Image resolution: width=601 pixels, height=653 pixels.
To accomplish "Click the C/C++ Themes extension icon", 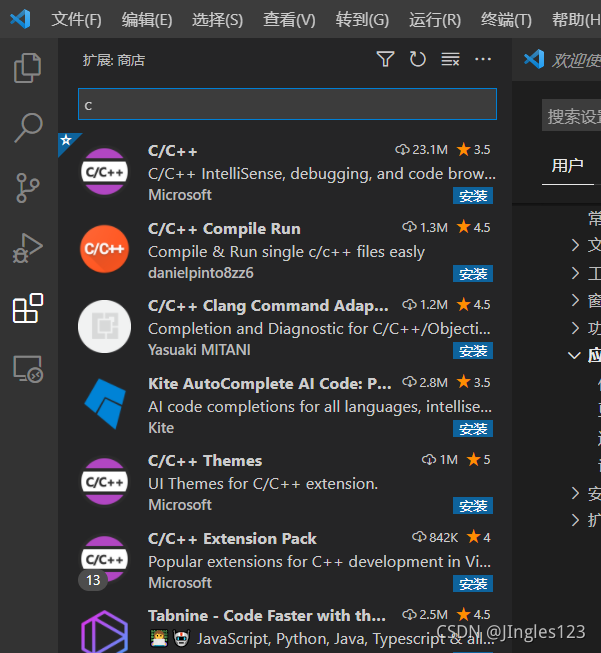I will (x=105, y=481).
